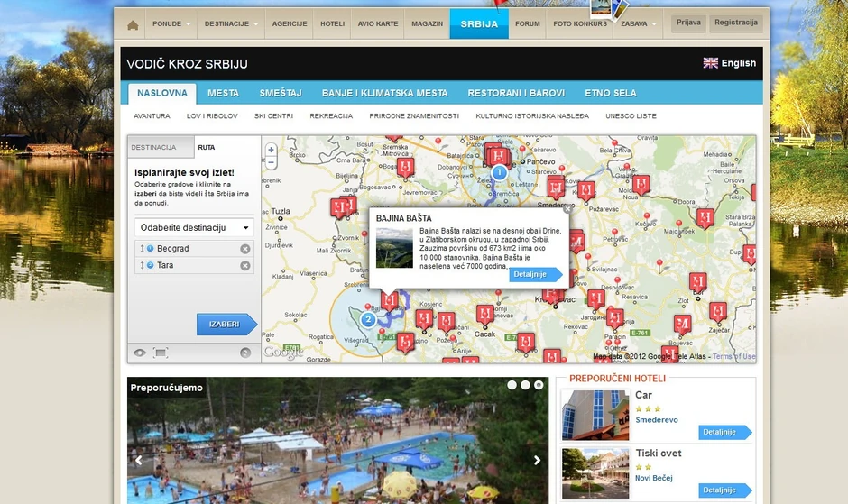The image size is (848, 504).
Task: Toggle the eye visibility icon below route panel
Action: [140, 353]
